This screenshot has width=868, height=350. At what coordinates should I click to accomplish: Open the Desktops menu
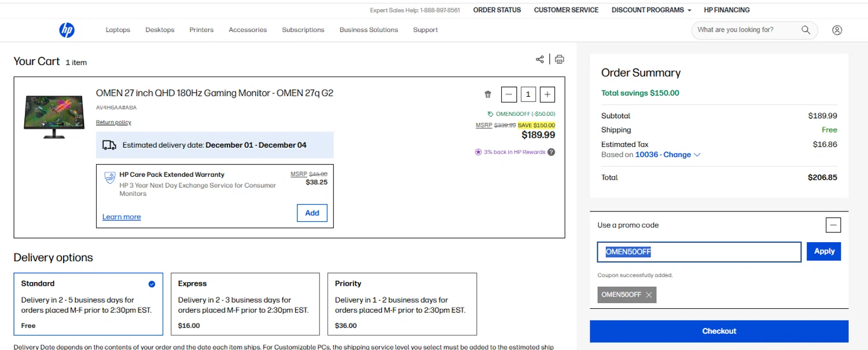point(160,30)
